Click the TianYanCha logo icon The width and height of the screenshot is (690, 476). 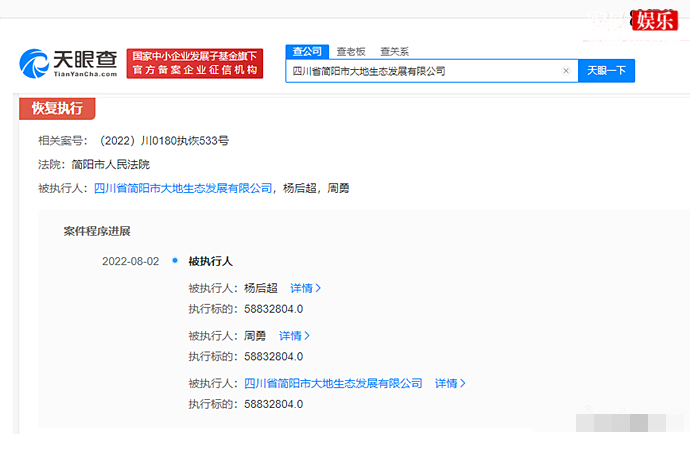tap(33, 64)
